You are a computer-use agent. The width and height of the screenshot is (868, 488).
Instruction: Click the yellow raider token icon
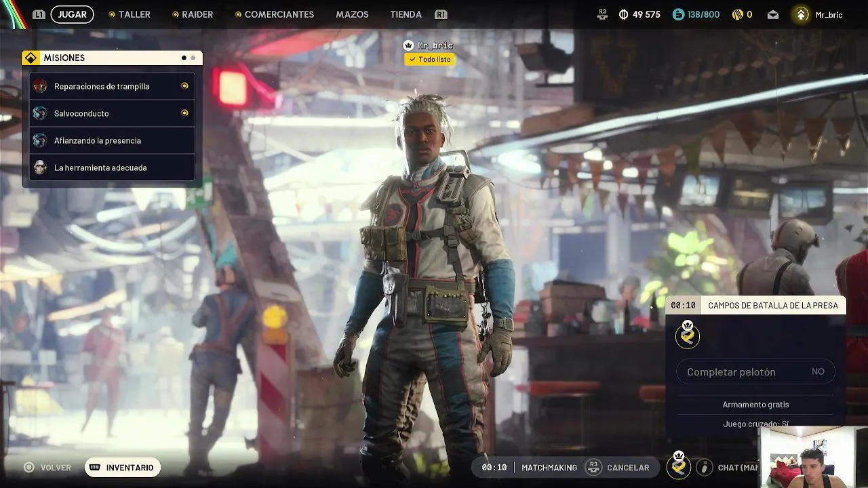[738, 14]
